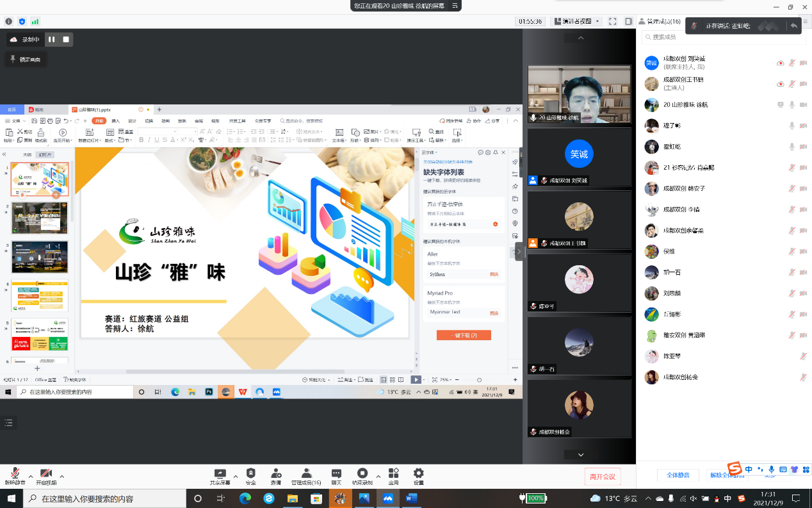This screenshot has height=508, width=812.
Task: Expand the audio options arrow beside 解除静音
Action: pos(30,476)
